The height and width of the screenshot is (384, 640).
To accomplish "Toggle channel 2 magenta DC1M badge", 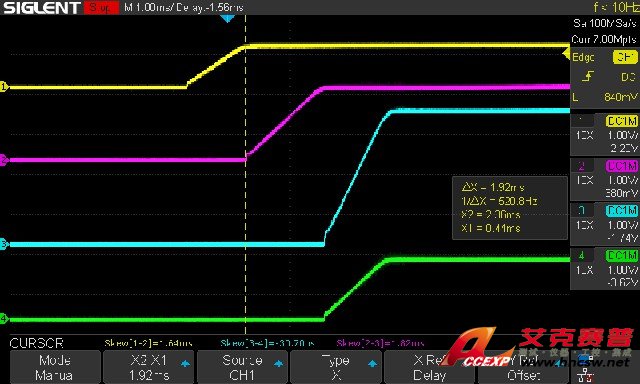I will tap(622, 166).
